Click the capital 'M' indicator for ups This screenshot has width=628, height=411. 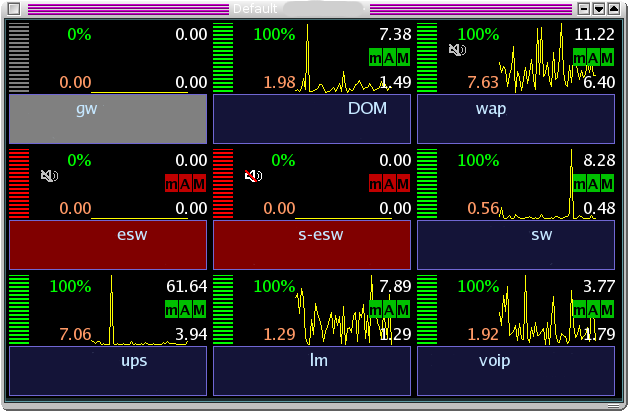coord(199,310)
